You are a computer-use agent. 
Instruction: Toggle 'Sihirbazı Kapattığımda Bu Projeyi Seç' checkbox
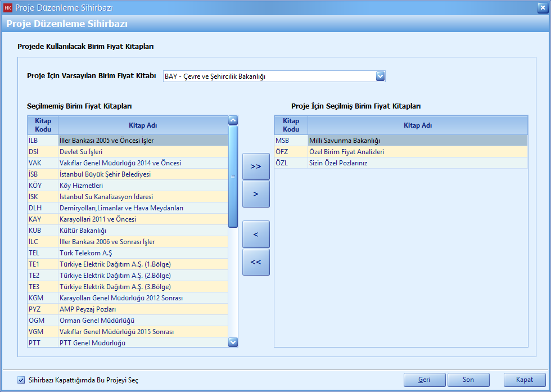coord(21,380)
